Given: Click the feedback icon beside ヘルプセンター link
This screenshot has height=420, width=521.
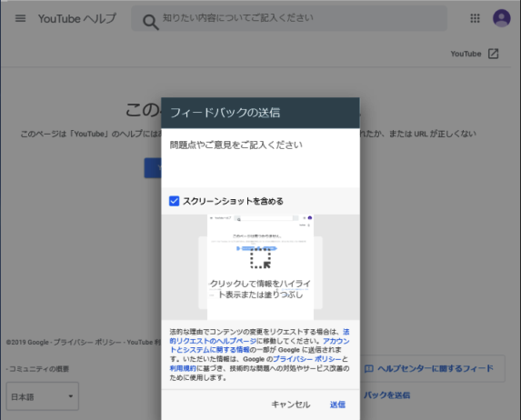Looking at the screenshot, I should click(369, 368).
